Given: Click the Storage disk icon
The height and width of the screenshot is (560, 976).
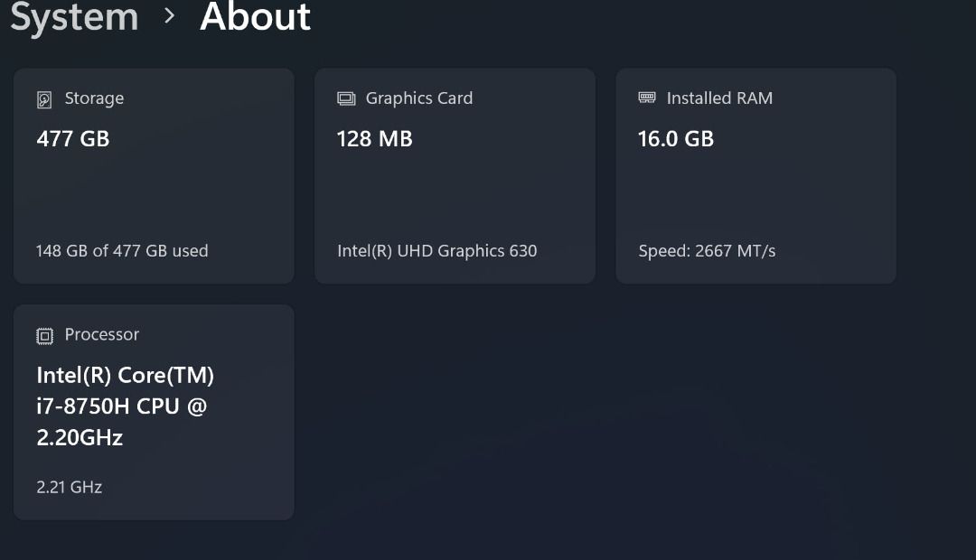Looking at the screenshot, I should tap(44, 99).
